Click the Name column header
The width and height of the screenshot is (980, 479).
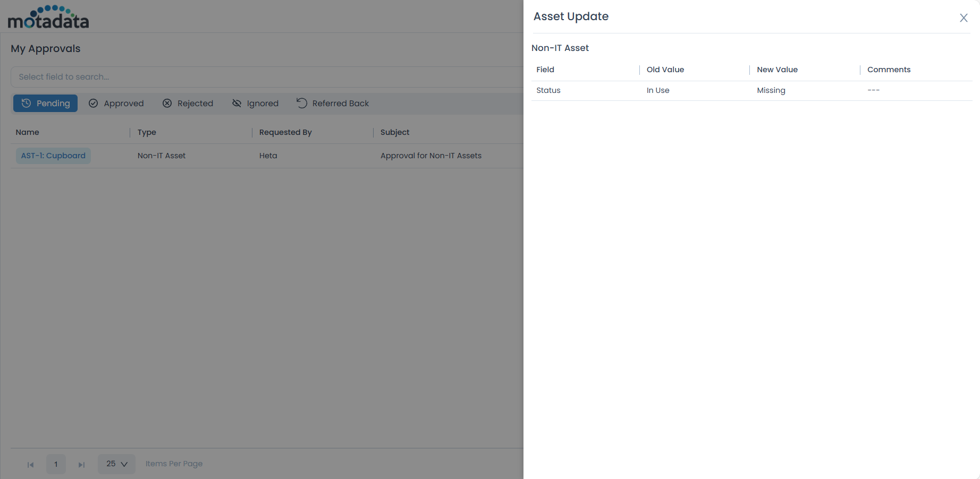(x=28, y=132)
